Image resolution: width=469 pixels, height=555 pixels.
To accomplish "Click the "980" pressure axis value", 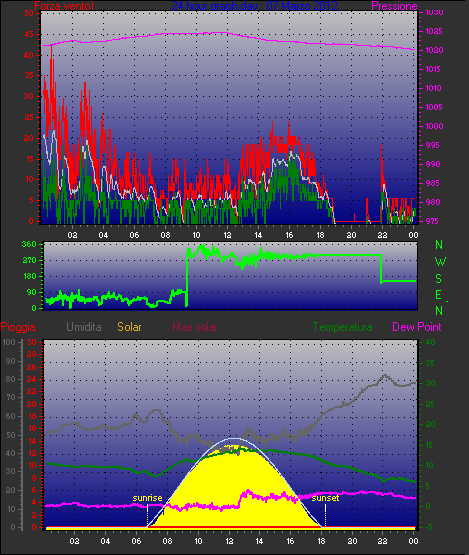I will 433,202.
